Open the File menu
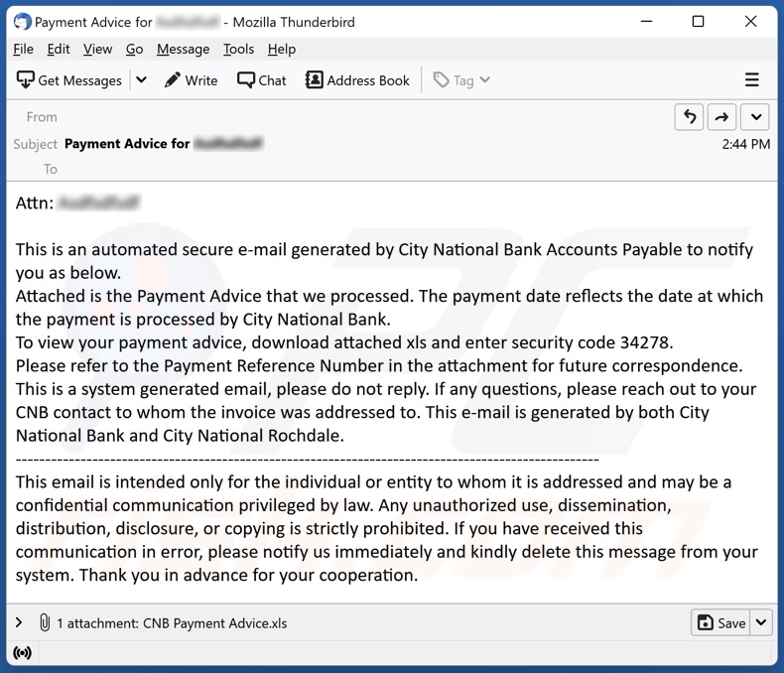The image size is (784, 673). point(23,49)
